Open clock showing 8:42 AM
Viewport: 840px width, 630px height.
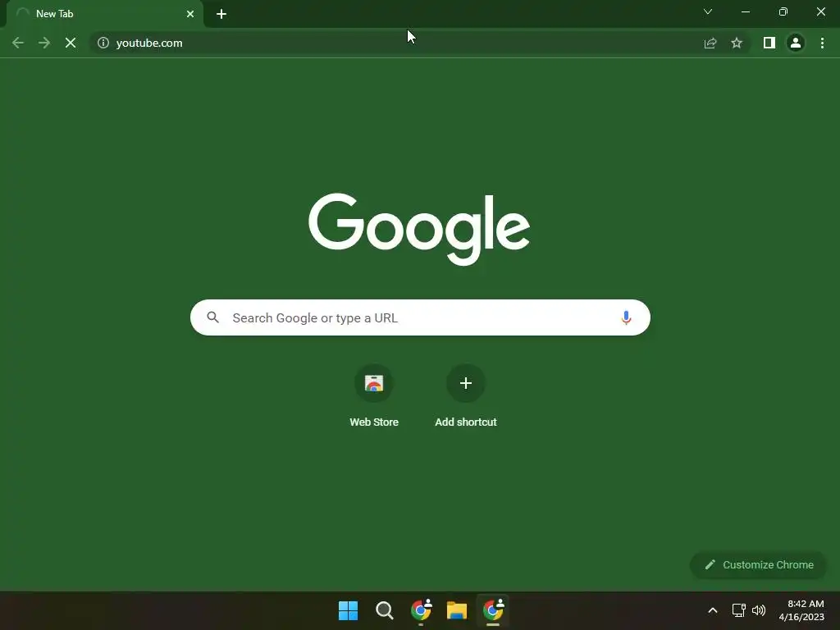pyautogui.click(x=801, y=610)
